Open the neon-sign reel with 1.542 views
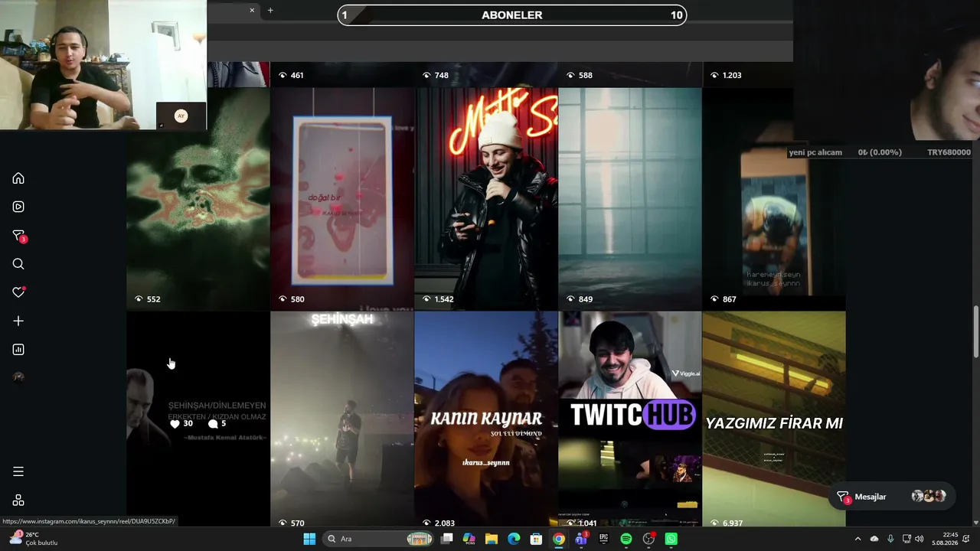Image resolution: width=980 pixels, height=551 pixels. pos(486,199)
